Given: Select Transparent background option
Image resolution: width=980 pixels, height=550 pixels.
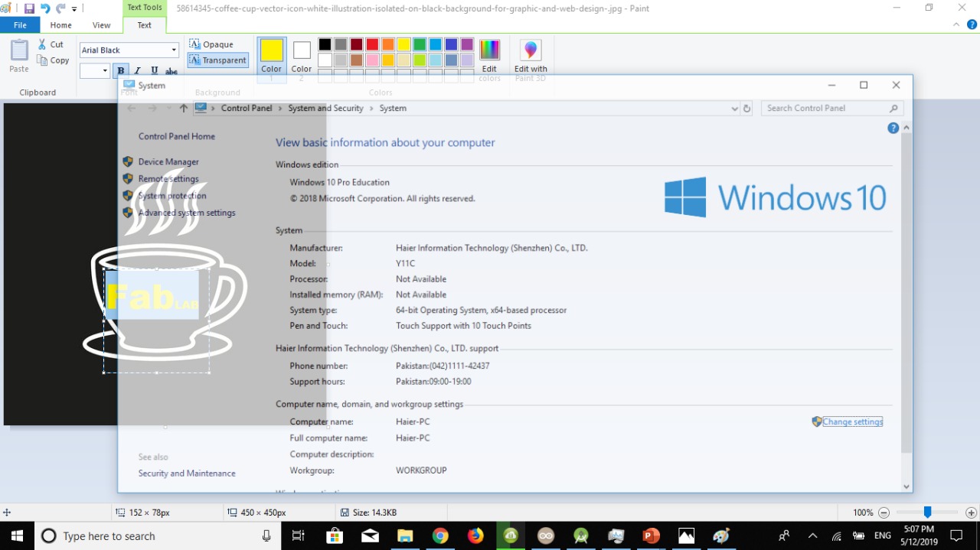Looking at the screenshot, I should point(218,60).
